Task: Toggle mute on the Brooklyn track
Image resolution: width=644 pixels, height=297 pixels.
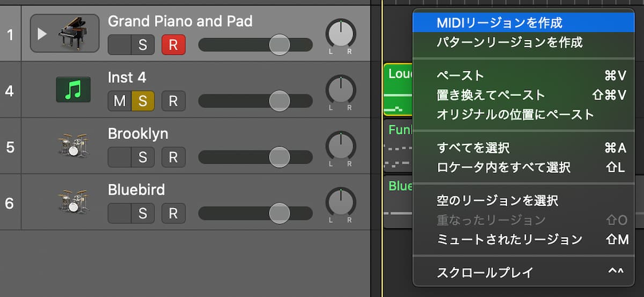Action: pyautogui.click(x=119, y=157)
